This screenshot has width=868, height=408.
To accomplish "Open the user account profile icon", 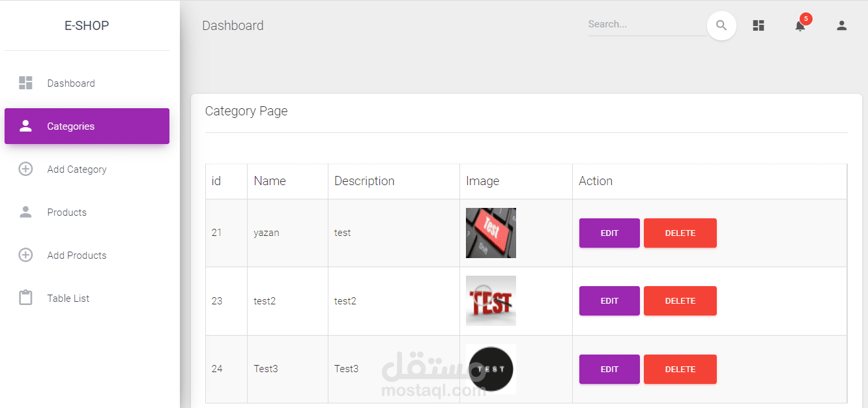I will [841, 26].
